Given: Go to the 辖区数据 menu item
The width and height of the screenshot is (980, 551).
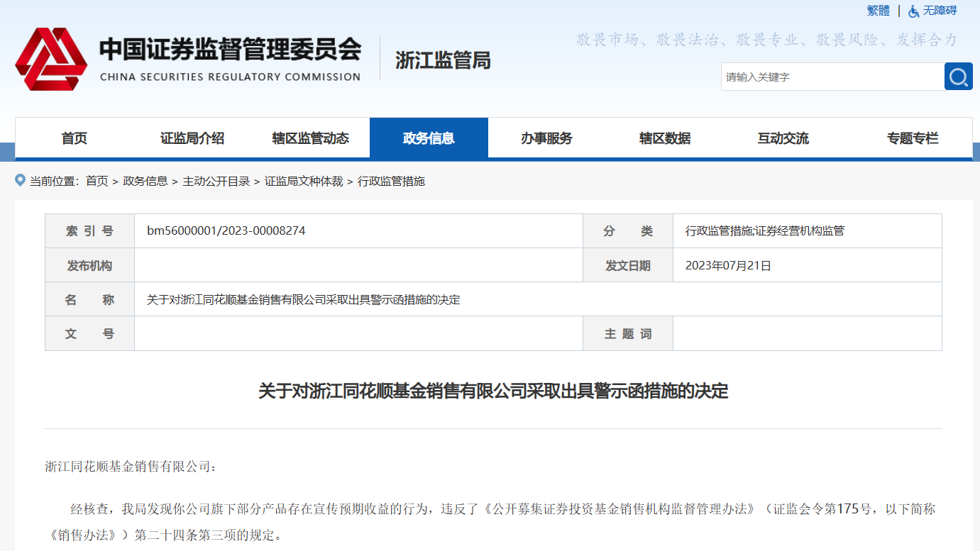Looking at the screenshot, I should [x=665, y=138].
